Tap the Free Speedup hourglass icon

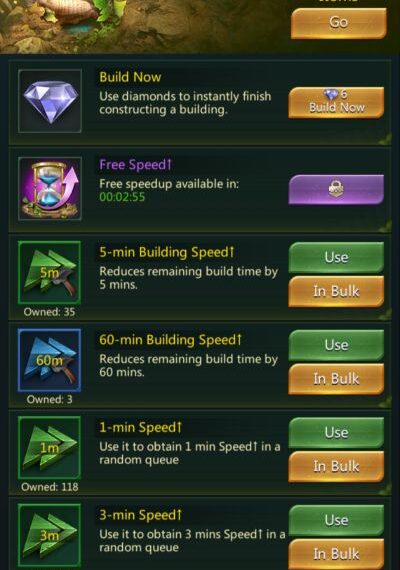[x=50, y=189]
